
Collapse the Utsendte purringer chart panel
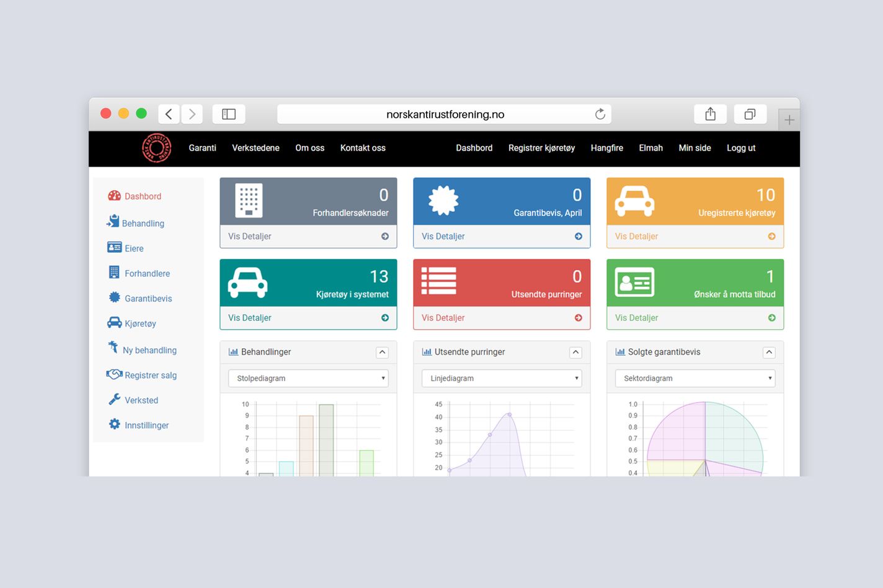[x=576, y=352]
